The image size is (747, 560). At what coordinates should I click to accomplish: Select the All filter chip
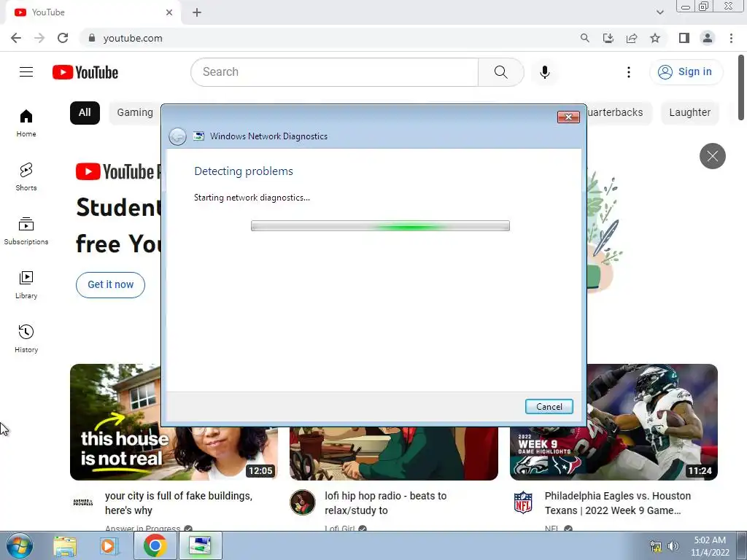pos(85,113)
